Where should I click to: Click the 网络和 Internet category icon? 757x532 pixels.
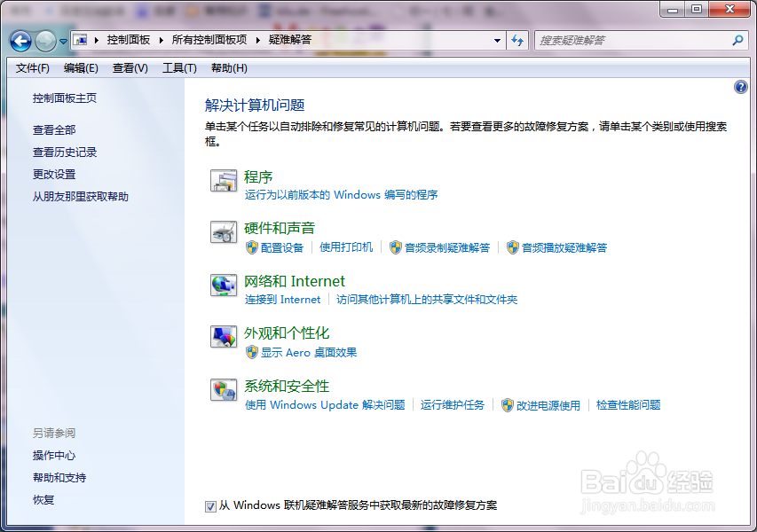pos(224,285)
